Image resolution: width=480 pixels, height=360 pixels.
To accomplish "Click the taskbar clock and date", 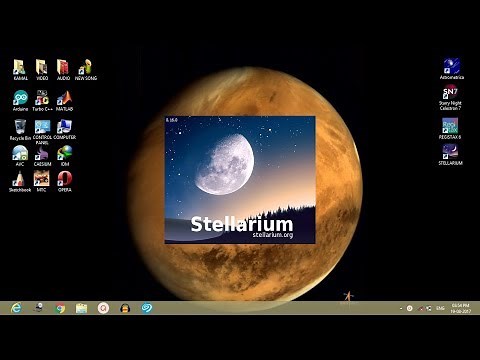I will coord(461,308).
